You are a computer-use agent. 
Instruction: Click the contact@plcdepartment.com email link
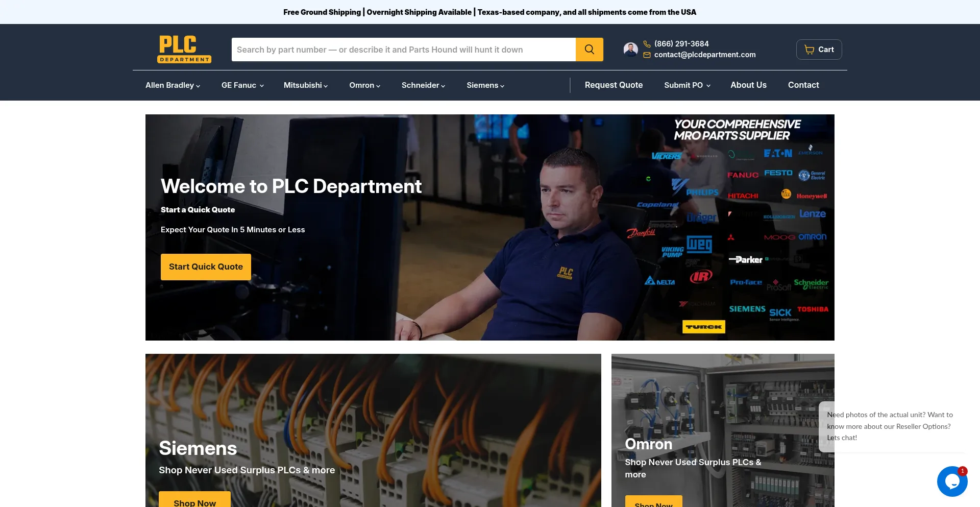tap(705, 55)
